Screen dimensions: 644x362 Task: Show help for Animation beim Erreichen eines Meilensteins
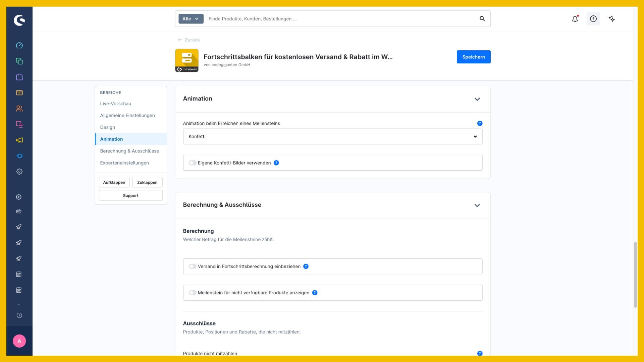tap(480, 123)
